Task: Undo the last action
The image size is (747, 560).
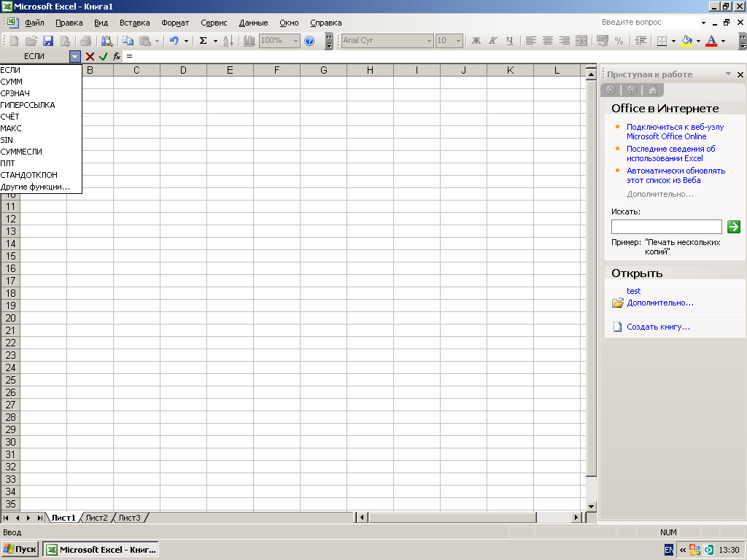Action: 174,41
